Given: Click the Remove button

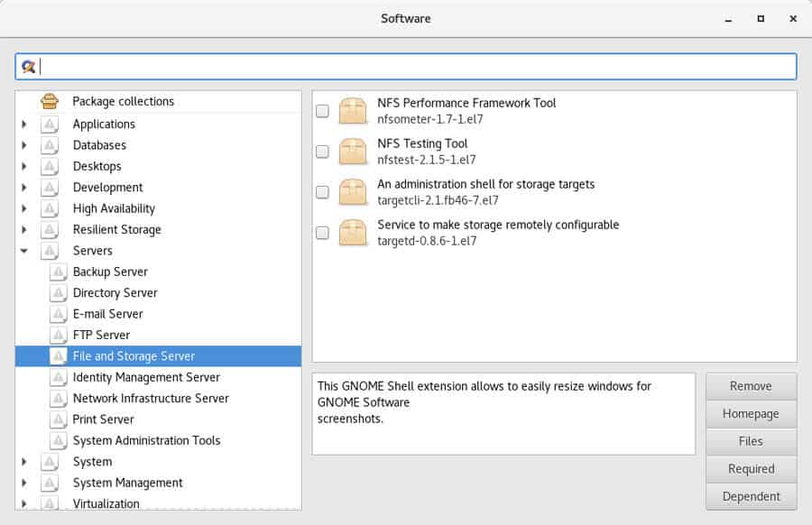Looking at the screenshot, I should point(751,386).
